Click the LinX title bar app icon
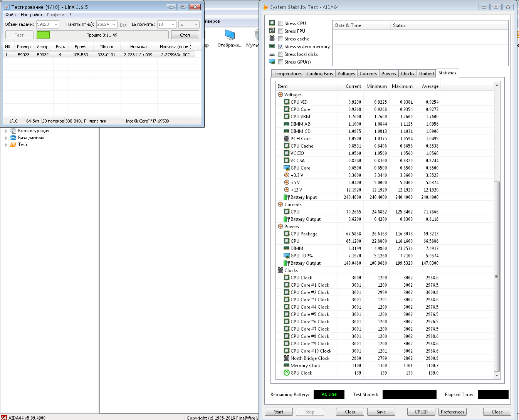 7,7
